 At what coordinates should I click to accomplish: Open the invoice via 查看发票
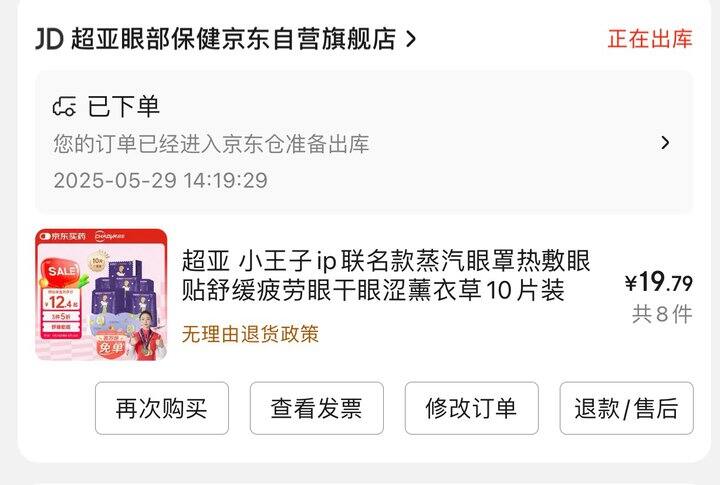tap(316, 408)
